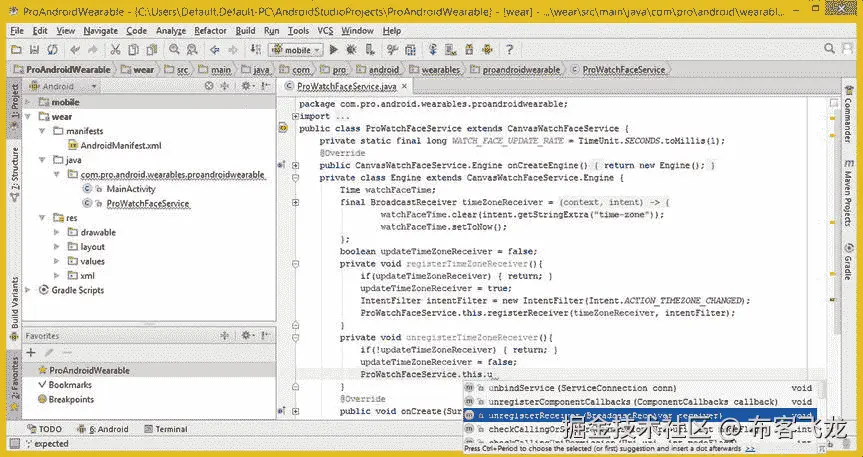Collapse the wear module node
The image size is (863, 457).
(x=28, y=117)
